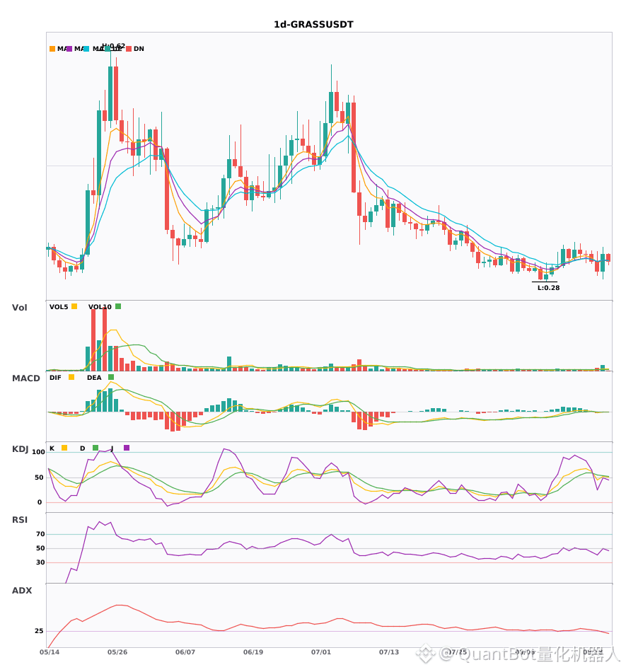
Task: Click the chart title 1d-GRASSUSDT
Action: click(x=313, y=25)
